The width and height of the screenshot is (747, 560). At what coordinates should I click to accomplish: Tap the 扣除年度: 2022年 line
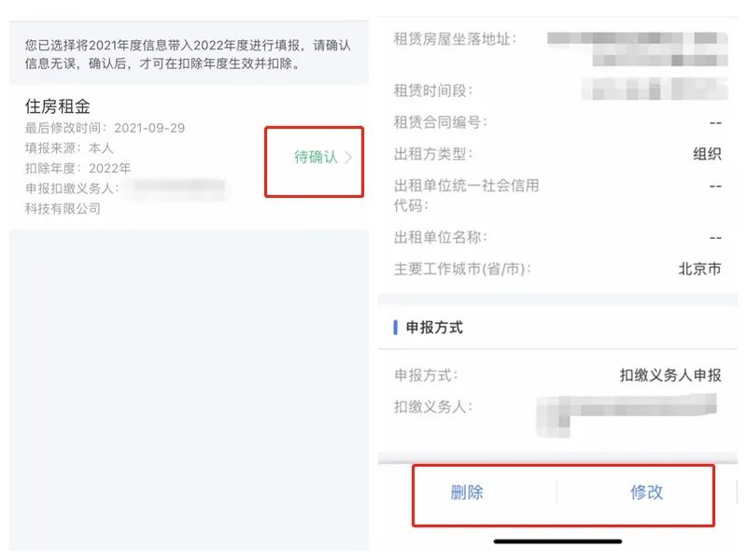click(78, 168)
